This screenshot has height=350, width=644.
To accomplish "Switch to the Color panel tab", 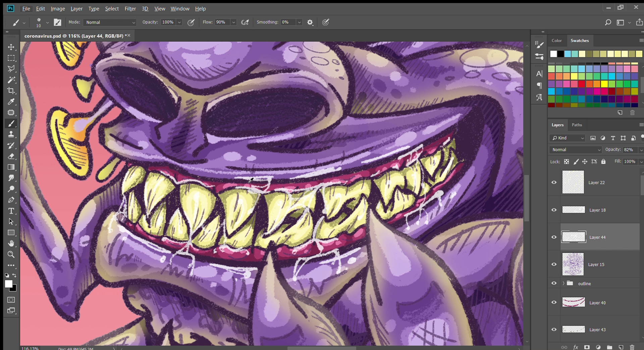I will pos(556,41).
